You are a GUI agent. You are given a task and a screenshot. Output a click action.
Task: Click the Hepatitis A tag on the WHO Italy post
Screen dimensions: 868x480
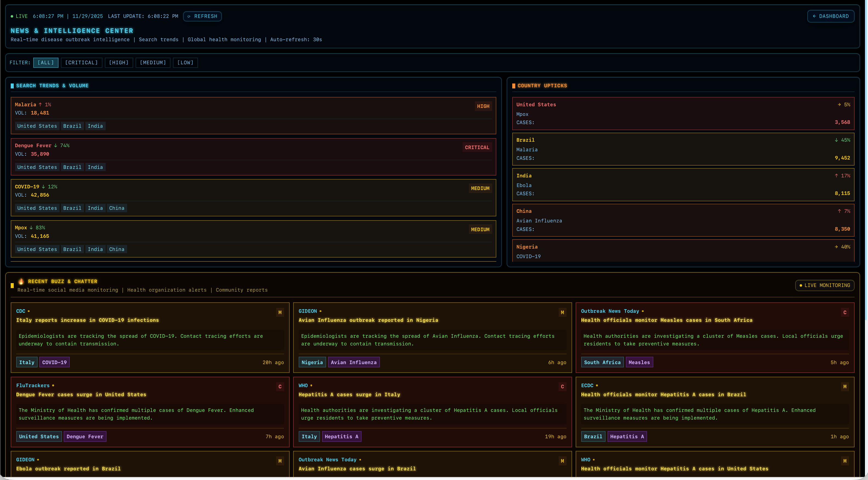click(x=341, y=437)
